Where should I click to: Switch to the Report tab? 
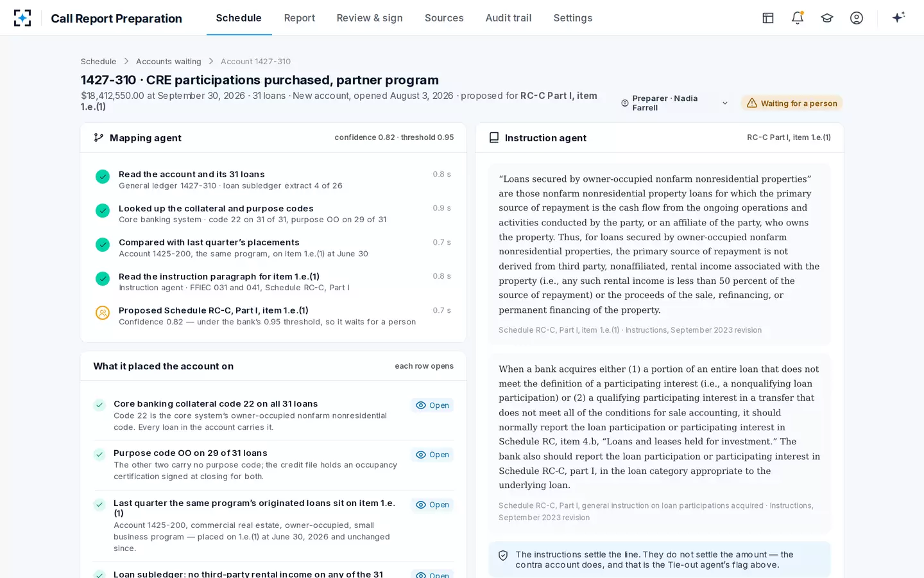300,18
